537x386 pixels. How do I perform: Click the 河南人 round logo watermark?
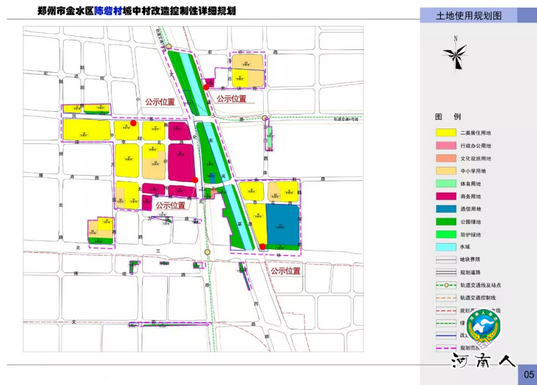tap(483, 327)
